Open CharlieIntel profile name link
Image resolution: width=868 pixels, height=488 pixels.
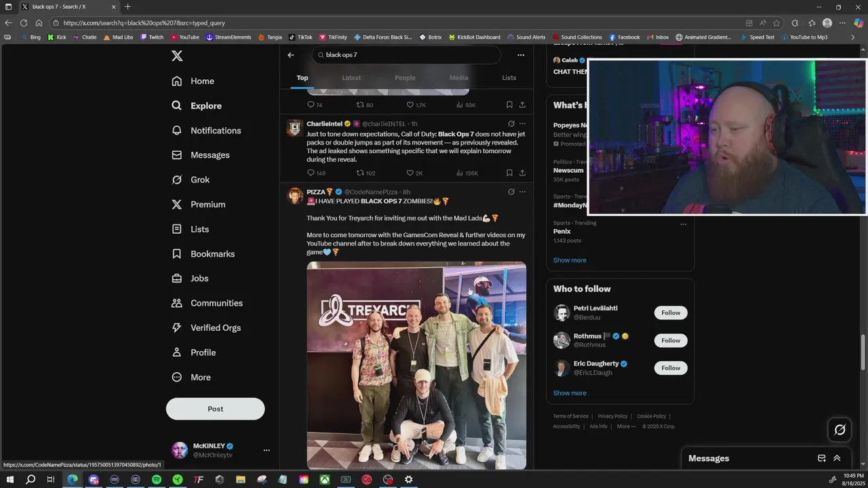324,124
